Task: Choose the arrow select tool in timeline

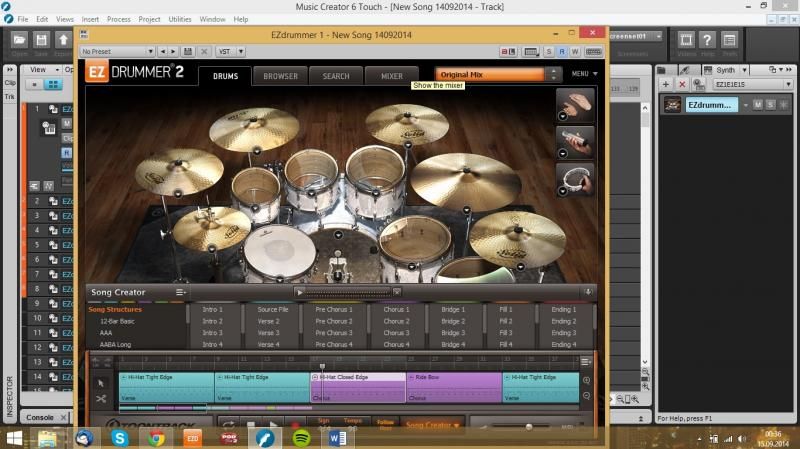Action: pyautogui.click(x=101, y=383)
